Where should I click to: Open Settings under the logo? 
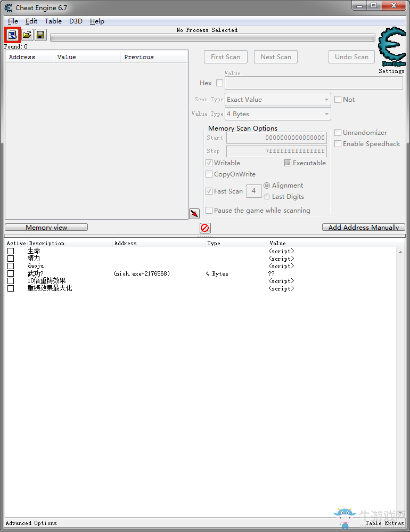click(391, 71)
